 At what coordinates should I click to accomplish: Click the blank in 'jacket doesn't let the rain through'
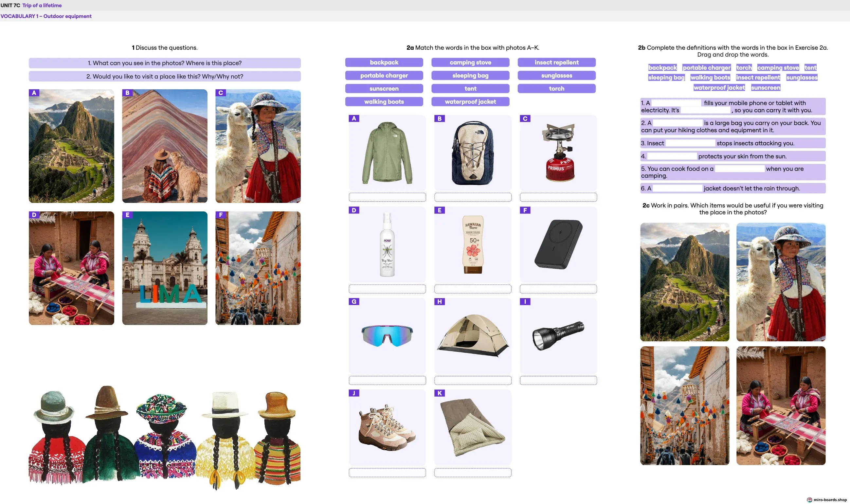[677, 189]
